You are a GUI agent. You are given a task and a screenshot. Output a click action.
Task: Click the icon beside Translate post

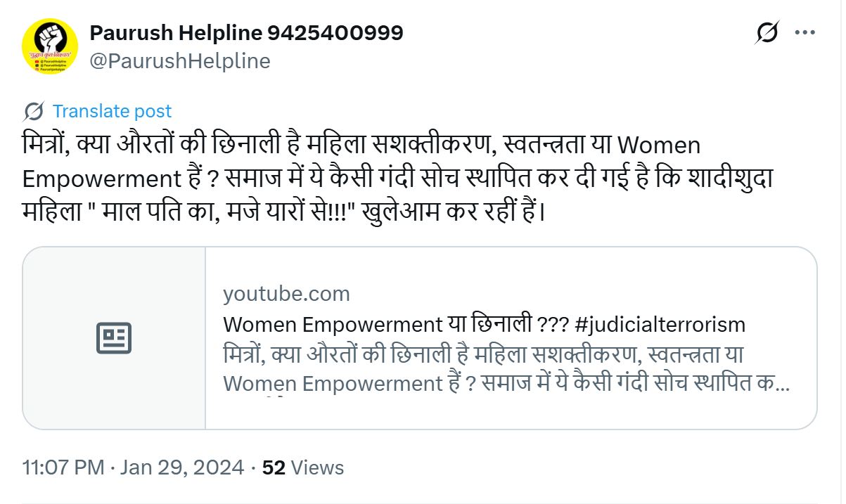(x=34, y=111)
